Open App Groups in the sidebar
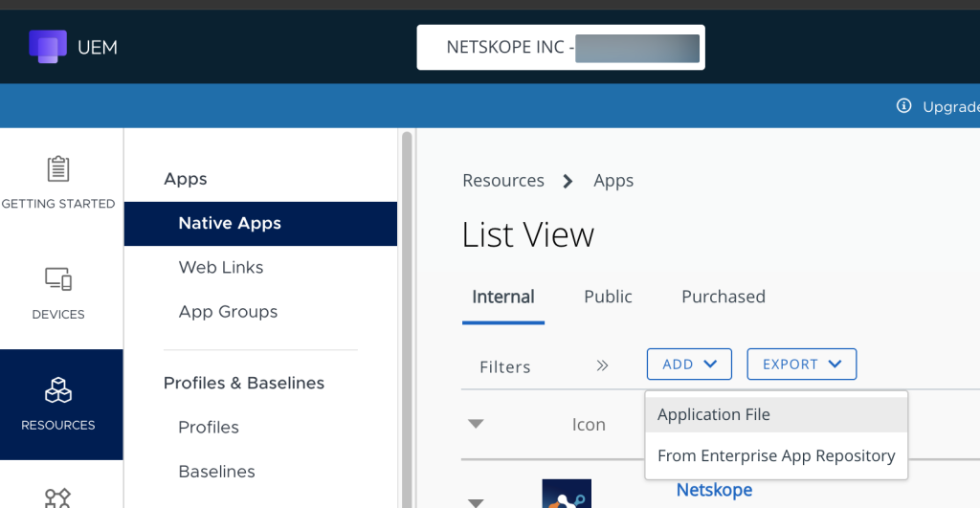The width and height of the screenshot is (980, 508). tap(228, 312)
